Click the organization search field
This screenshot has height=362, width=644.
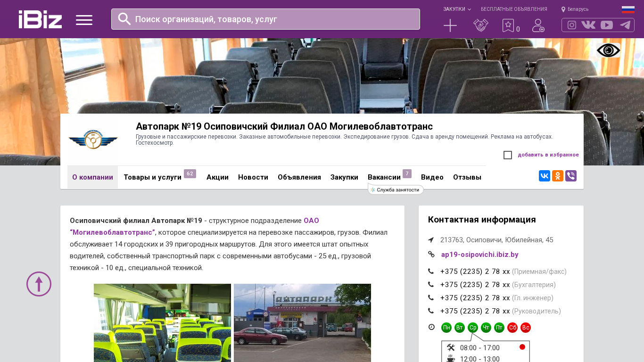click(x=265, y=19)
